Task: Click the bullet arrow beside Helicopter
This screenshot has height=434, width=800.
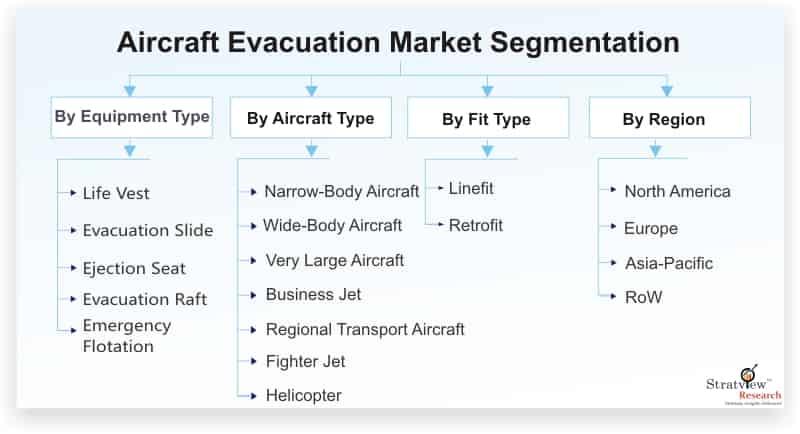Action: click(254, 396)
